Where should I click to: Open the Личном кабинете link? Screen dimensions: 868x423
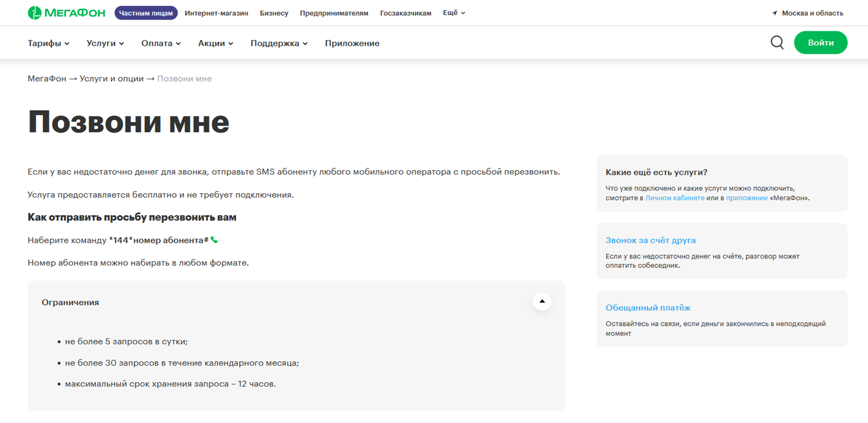tap(675, 198)
